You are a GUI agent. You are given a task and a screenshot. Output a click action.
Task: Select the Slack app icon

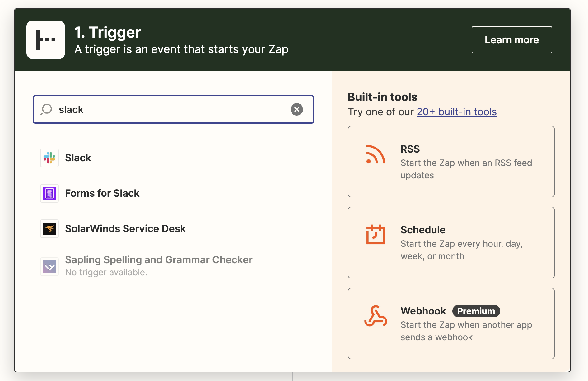pyautogui.click(x=49, y=158)
